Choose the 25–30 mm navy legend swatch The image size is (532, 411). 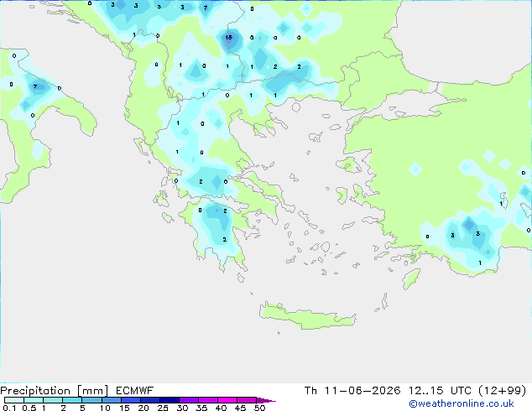169,400
